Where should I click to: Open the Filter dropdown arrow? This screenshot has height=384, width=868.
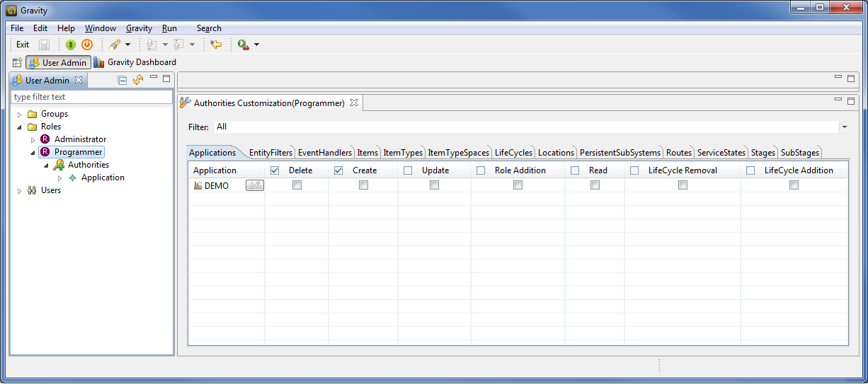845,127
